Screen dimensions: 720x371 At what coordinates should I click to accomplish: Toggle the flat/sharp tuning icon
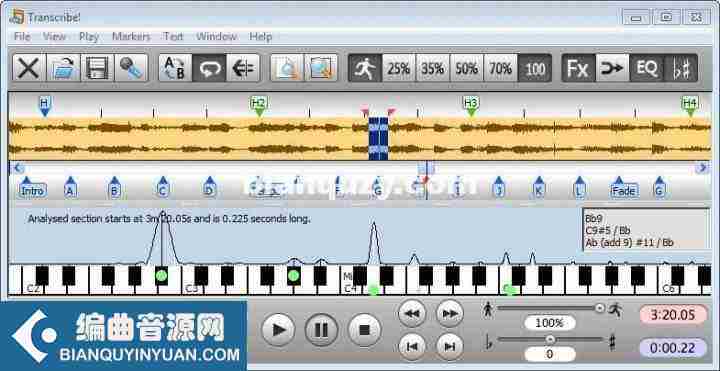pyautogui.click(x=681, y=68)
